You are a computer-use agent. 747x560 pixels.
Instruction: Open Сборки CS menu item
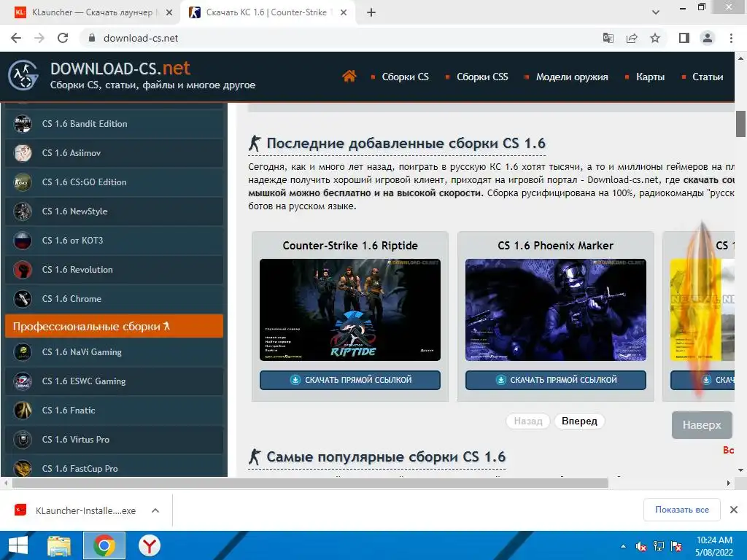point(406,77)
